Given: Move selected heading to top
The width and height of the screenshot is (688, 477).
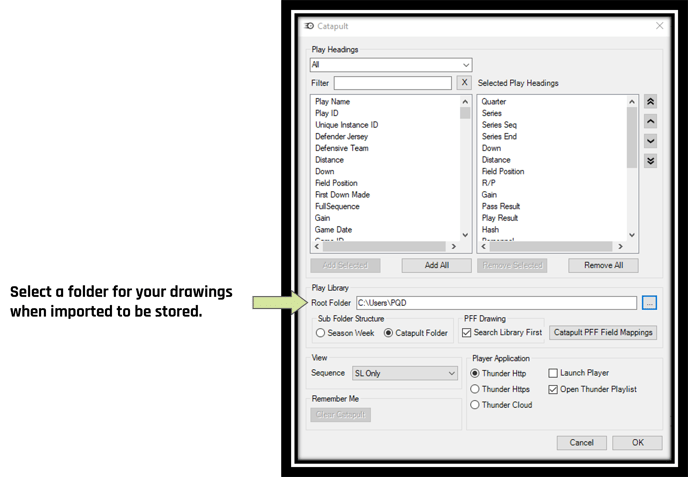Looking at the screenshot, I should 650,102.
